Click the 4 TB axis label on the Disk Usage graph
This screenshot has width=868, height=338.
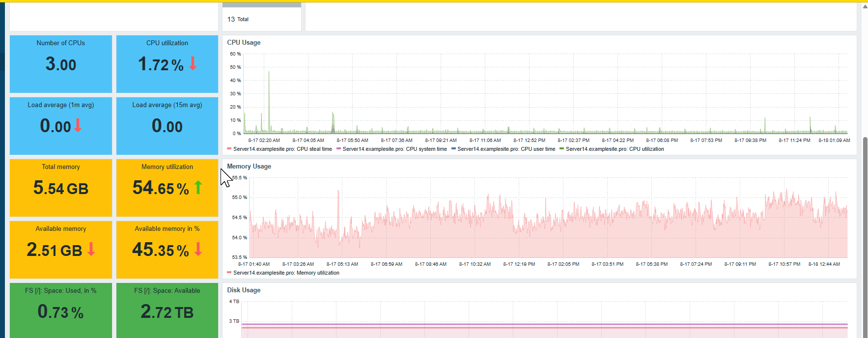tap(234, 302)
